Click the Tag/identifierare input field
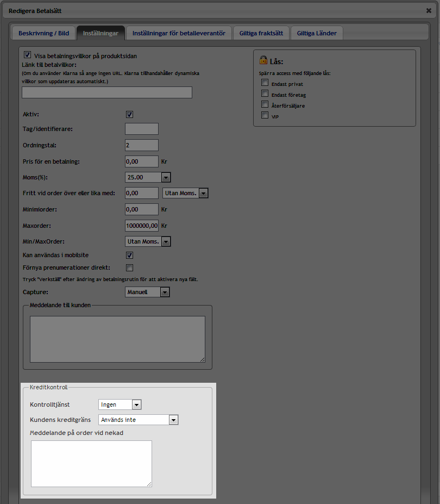This screenshot has height=504, width=440. (142, 129)
